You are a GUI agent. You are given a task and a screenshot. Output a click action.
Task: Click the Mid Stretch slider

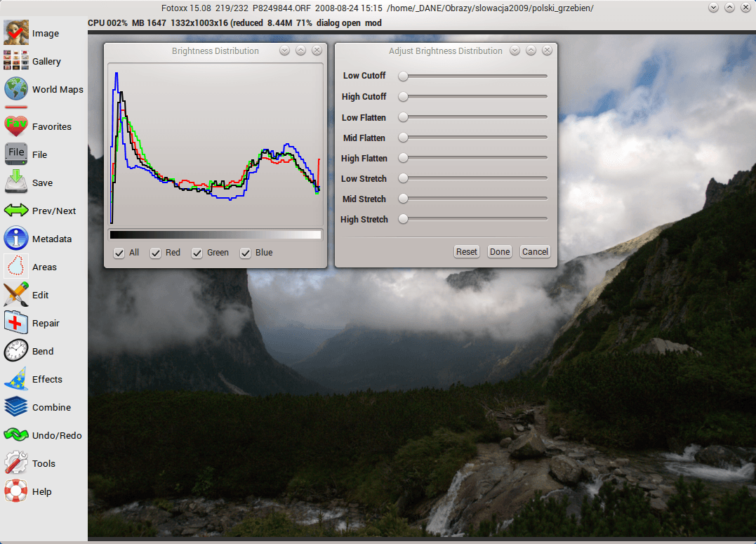[x=472, y=198]
